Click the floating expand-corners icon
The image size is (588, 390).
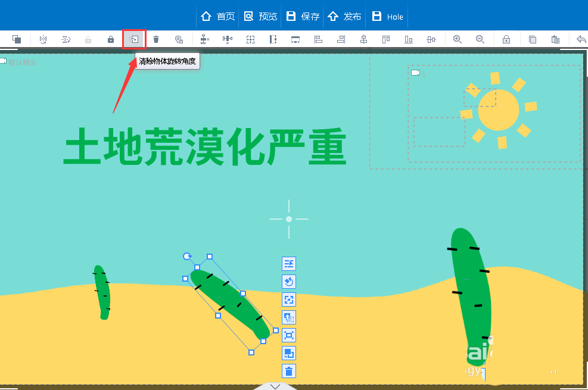pyautogui.click(x=289, y=299)
